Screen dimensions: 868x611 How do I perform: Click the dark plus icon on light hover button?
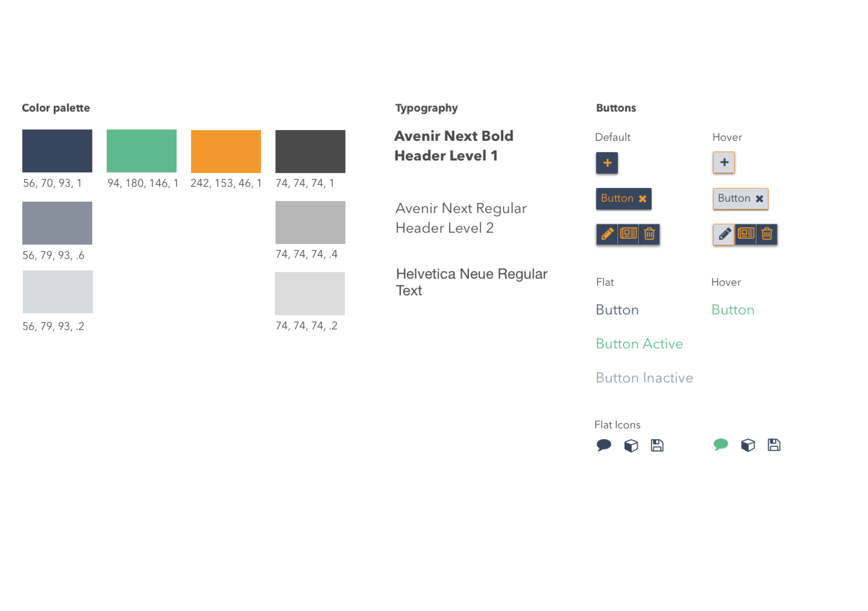(x=724, y=162)
